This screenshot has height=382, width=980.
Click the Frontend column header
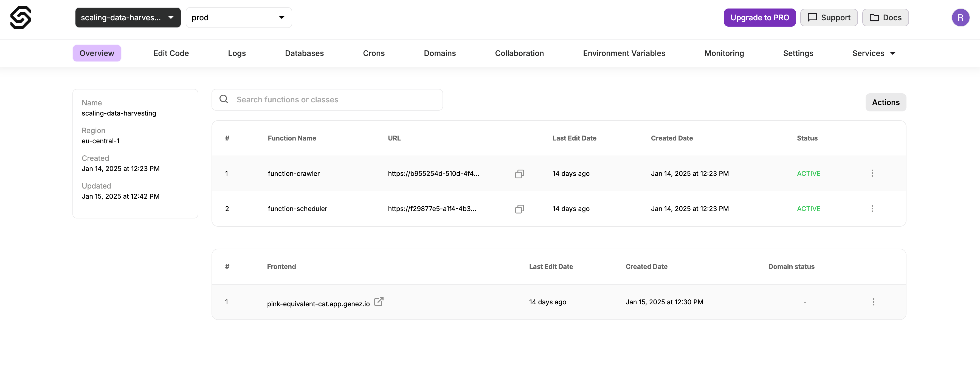tap(281, 267)
